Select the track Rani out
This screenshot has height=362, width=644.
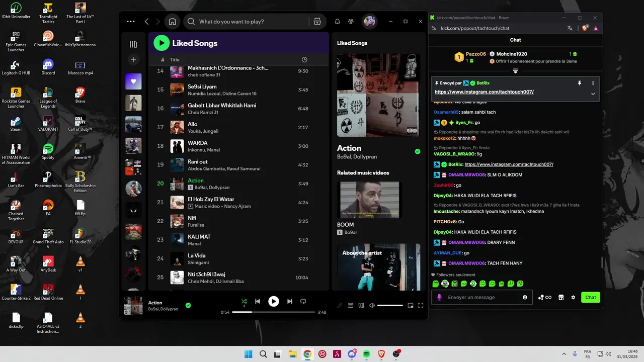tap(238, 164)
